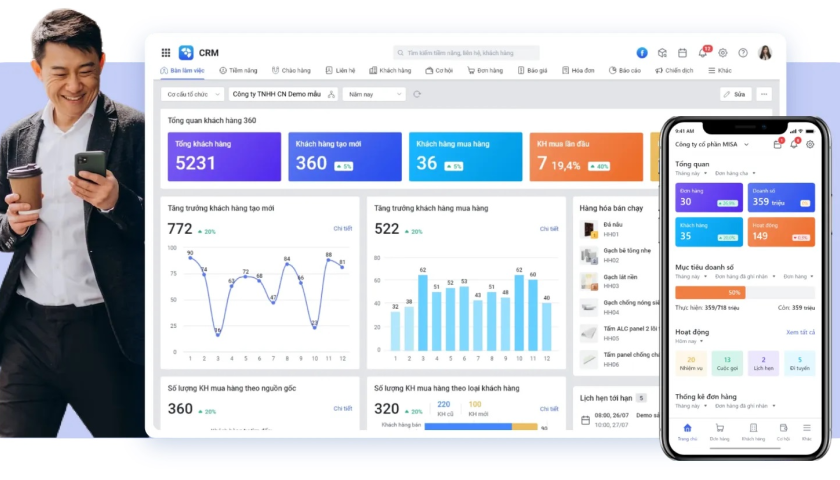Open user profile avatar
The height and width of the screenshot is (480, 840).
click(765, 53)
